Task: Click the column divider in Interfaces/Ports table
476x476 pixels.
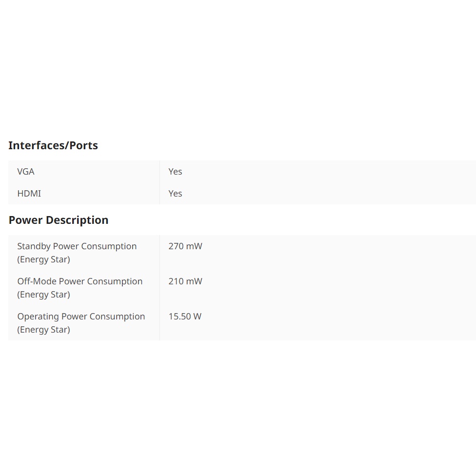Action: [159, 182]
